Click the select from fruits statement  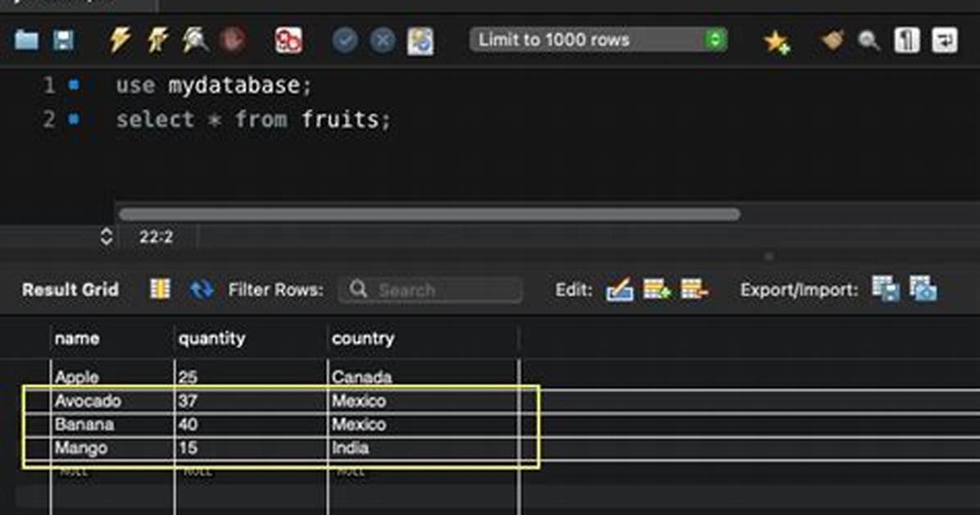pos(253,119)
